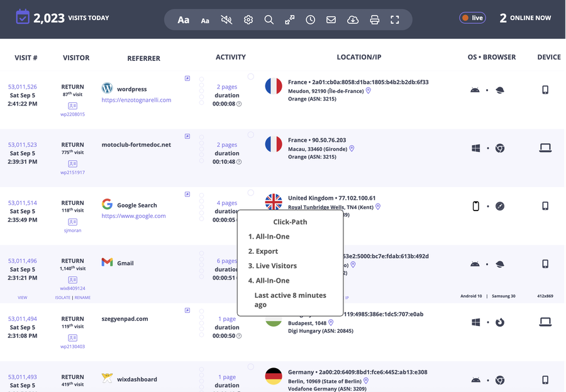The width and height of the screenshot is (566, 392).
Task: Click help icon next to duration 00:00:50
Action: [x=239, y=335]
